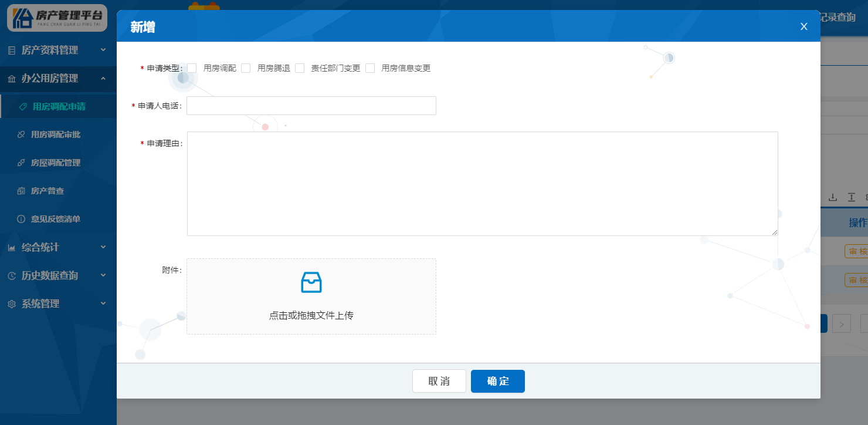The height and width of the screenshot is (425, 868).
Task: Click chevron arrow on 办公用房管理 row
Action: pos(103,78)
